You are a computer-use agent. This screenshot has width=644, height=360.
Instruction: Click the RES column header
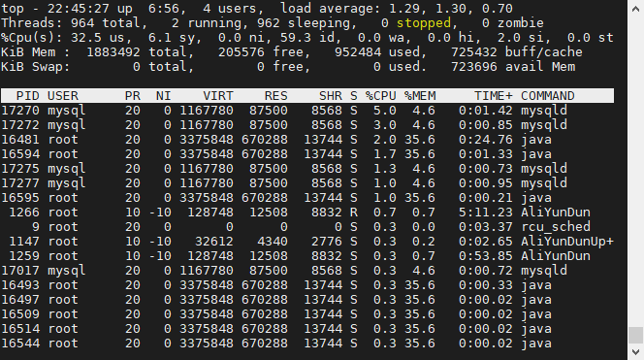click(x=276, y=96)
